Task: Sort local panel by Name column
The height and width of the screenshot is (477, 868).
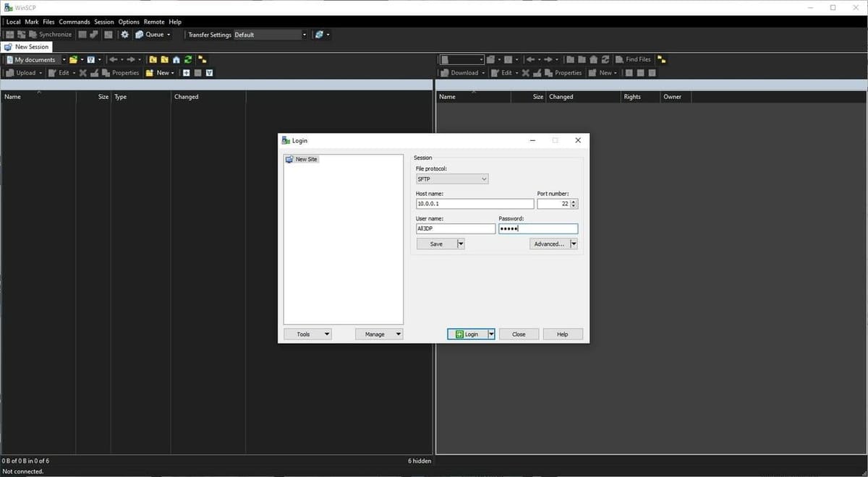Action: coord(38,97)
